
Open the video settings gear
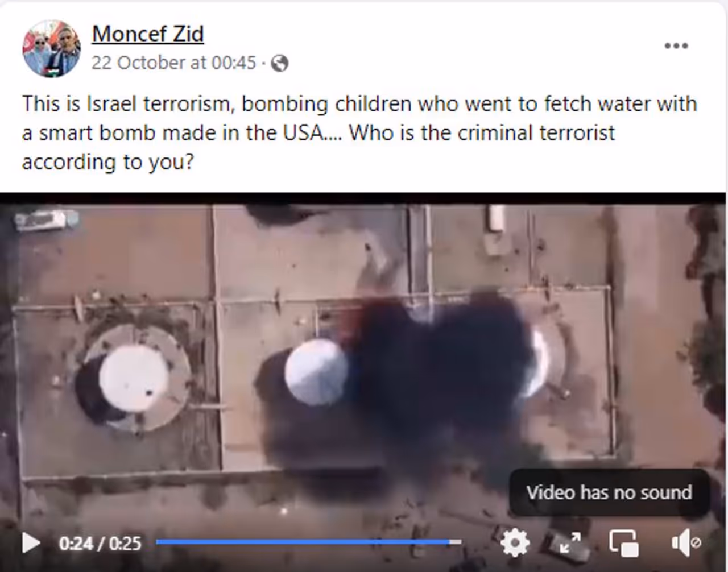pyautogui.click(x=515, y=543)
